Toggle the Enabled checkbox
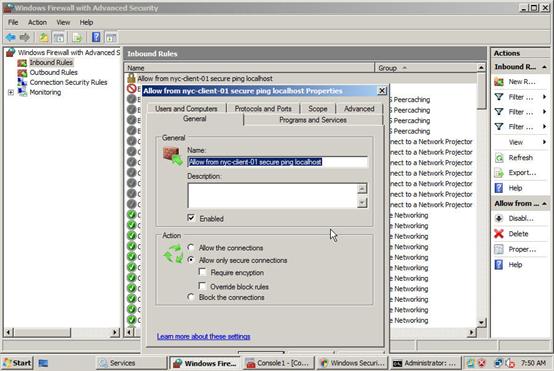The height and width of the screenshot is (371, 554). 191,218
